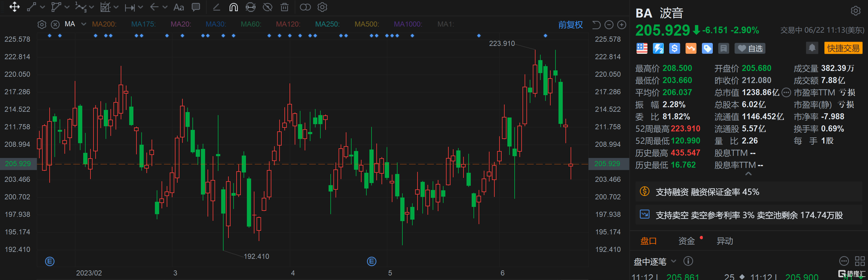868x280 pixels.
Task: Toggle hide all drawings eye icon
Action: 267,7
